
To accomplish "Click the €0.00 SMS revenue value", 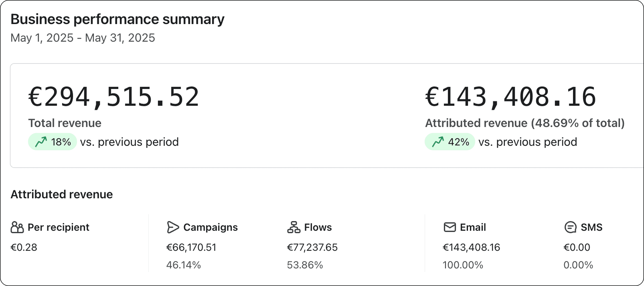I will coord(577,247).
